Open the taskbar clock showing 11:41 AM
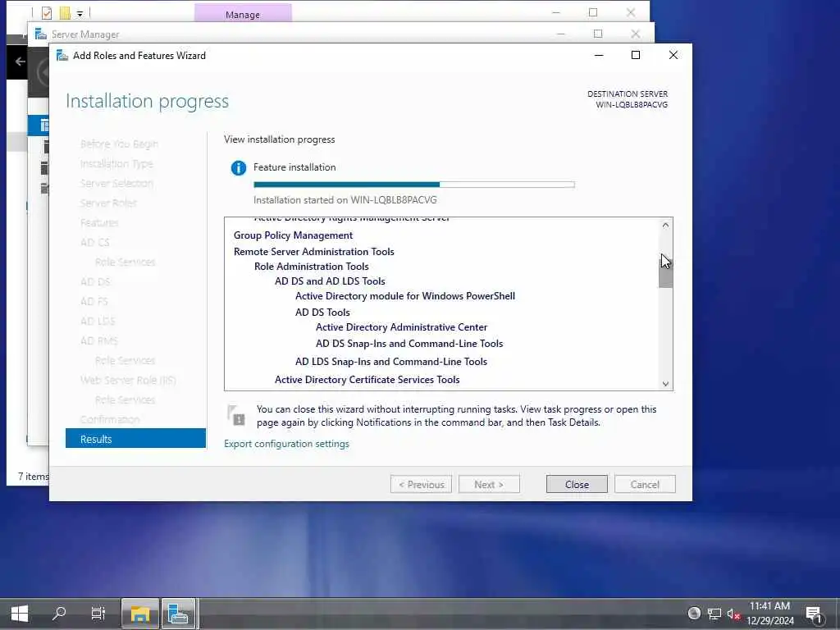The width and height of the screenshot is (840, 630). click(x=769, y=614)
